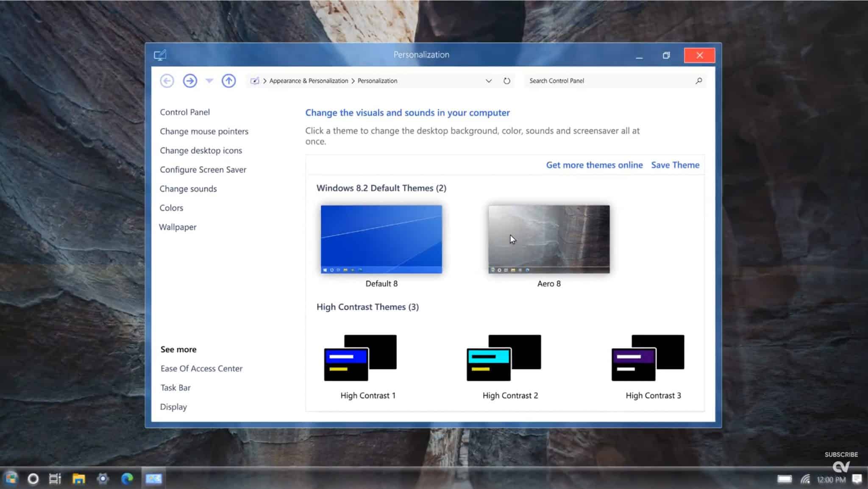Open File Explorer from the taskbar
The height and width of the screenshot is (489, 868).
point(79,478)
